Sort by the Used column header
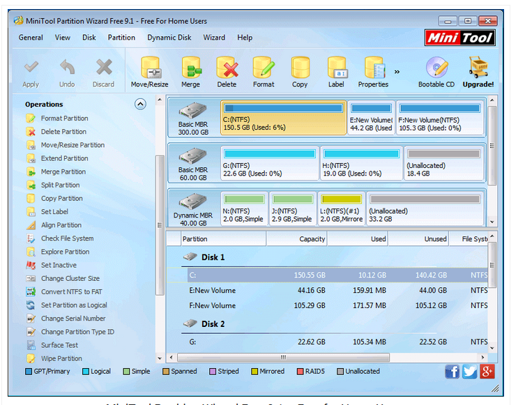 [358, 239]
